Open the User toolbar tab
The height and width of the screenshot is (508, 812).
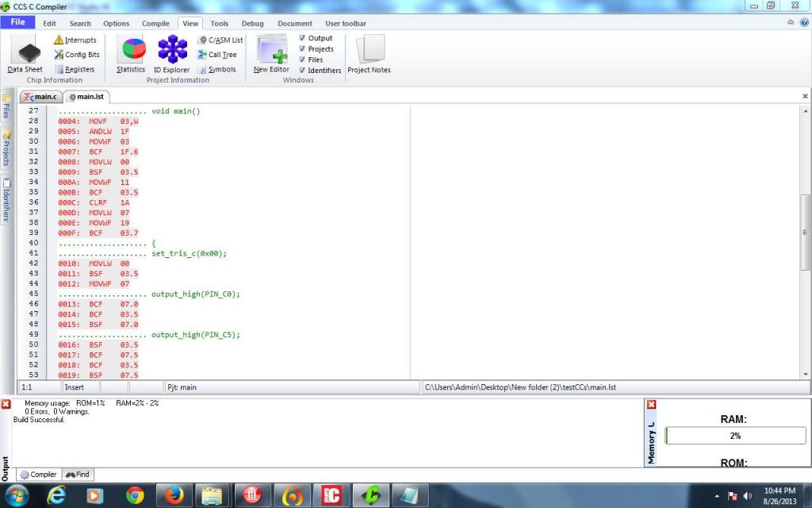coord(346,23)
